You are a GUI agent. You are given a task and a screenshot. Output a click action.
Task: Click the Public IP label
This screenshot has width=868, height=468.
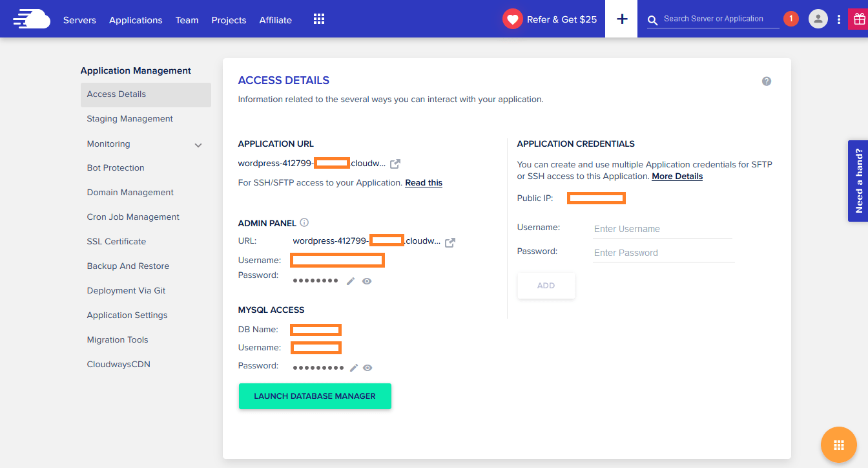535,198
